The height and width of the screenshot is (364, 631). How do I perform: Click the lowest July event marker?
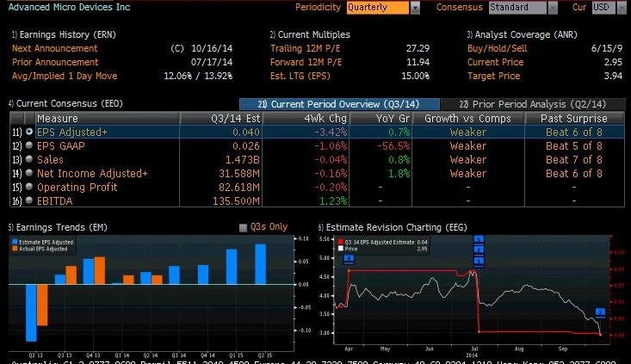pyautogui.click(x=479, y=261)
